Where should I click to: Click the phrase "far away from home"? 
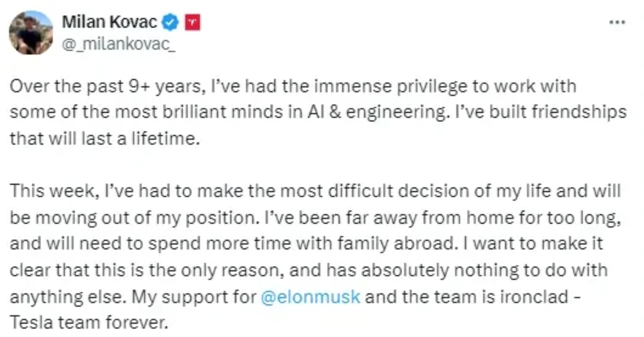tap(411, 217)
